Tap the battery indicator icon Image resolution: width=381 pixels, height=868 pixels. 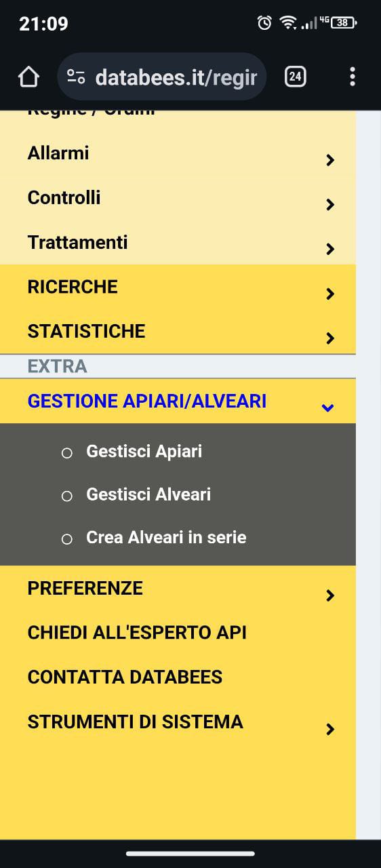(344, 22)
